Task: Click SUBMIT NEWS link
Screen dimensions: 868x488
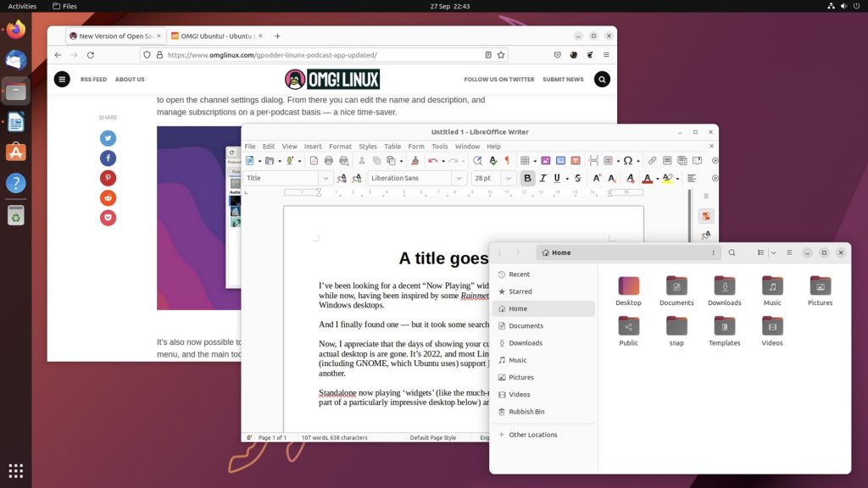Action: point(563,79)
